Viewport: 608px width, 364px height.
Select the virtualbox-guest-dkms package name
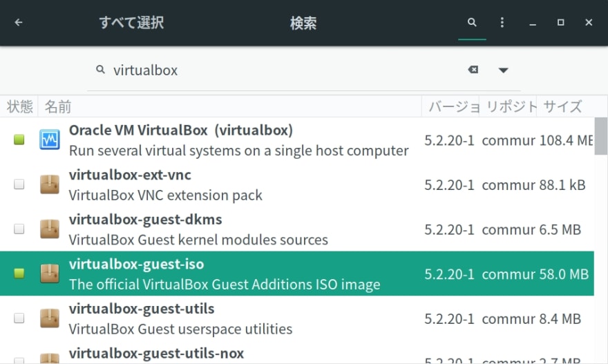(x=145, y=220)
